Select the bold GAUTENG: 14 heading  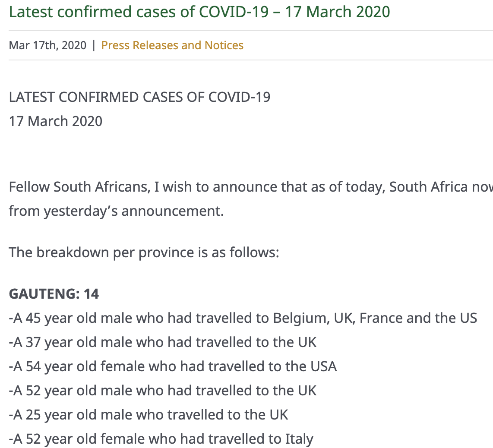pos(54,294)
